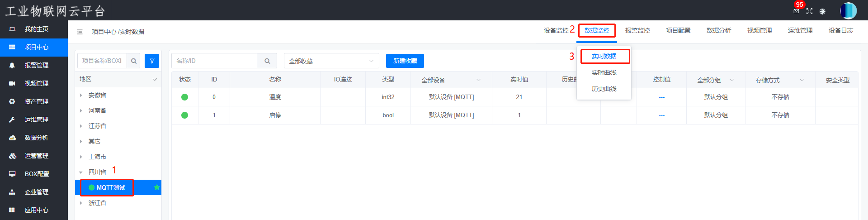
Task: Toggle fullscreen mode icon
Action: coord(809,11)
